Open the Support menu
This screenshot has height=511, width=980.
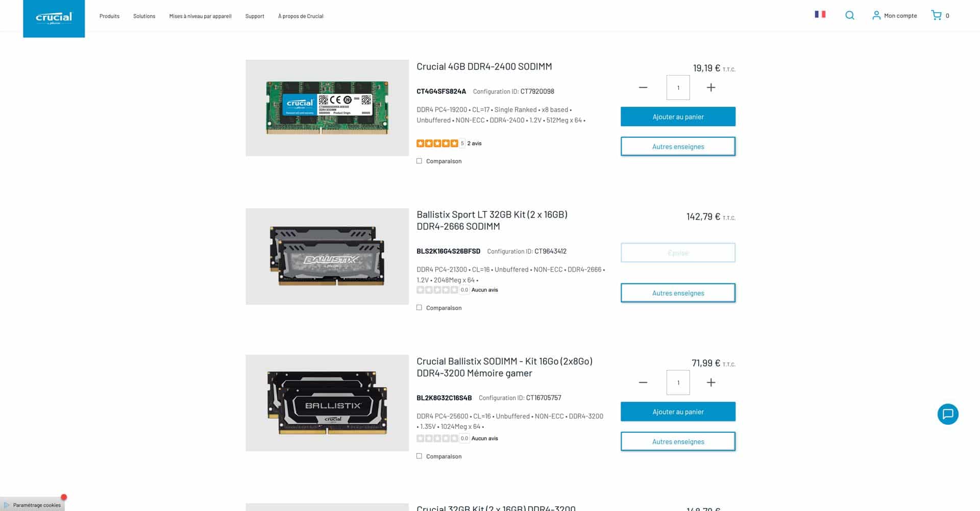point(255,16)
